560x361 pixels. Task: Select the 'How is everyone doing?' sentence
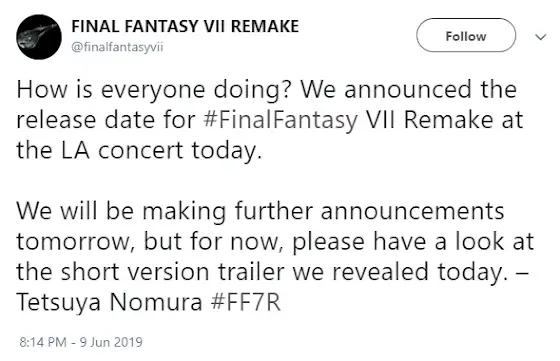155,90
